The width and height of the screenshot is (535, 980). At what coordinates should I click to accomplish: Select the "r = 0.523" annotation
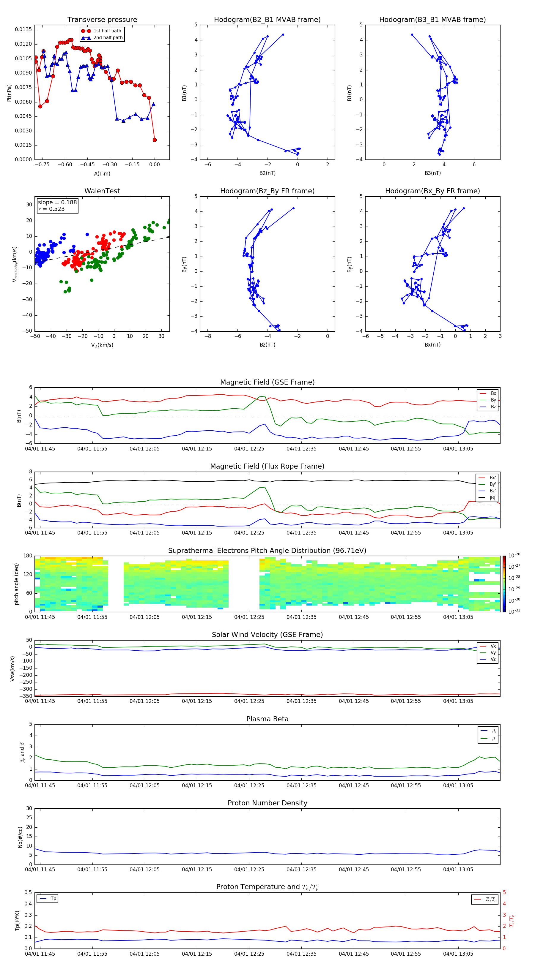pyautogui.click(x=51, y=209)
